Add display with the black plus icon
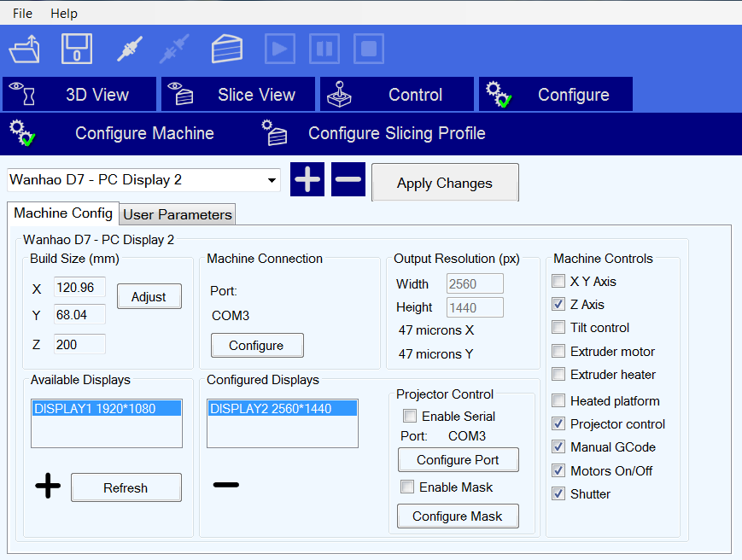The height and width of the screenshot is (560, 742). tap(48, 486)
